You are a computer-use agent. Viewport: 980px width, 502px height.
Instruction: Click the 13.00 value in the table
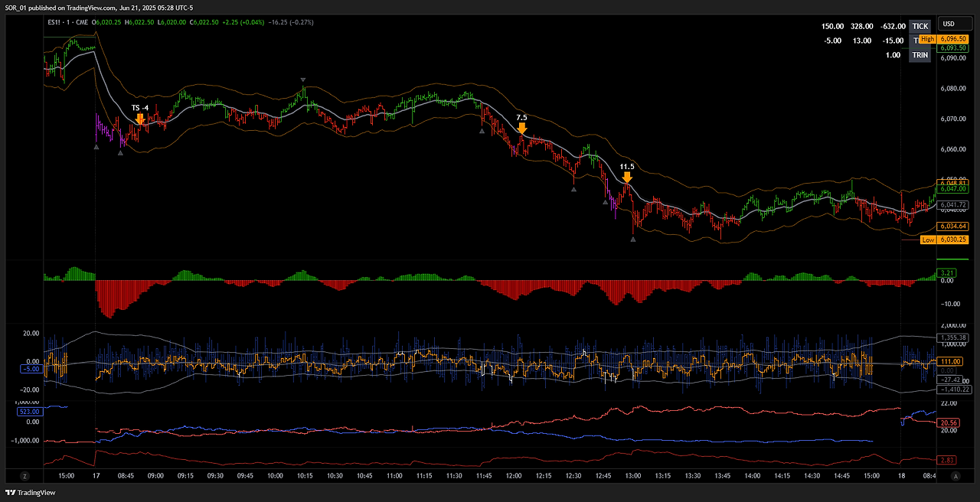(861, 41)
